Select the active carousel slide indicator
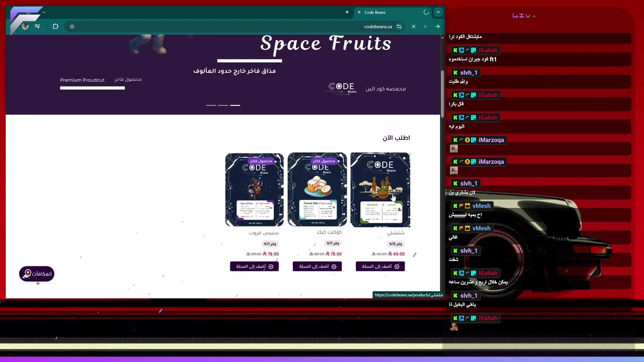Viewport: 644px width, 362px height. coord(235,105)
